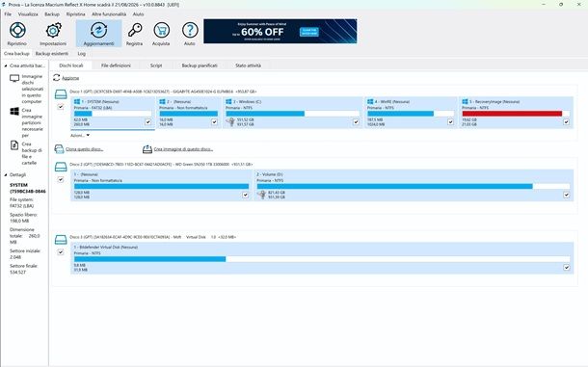
Task: Click Windows flag icon on RecoveryImage partition
Action: pos(465,101)
